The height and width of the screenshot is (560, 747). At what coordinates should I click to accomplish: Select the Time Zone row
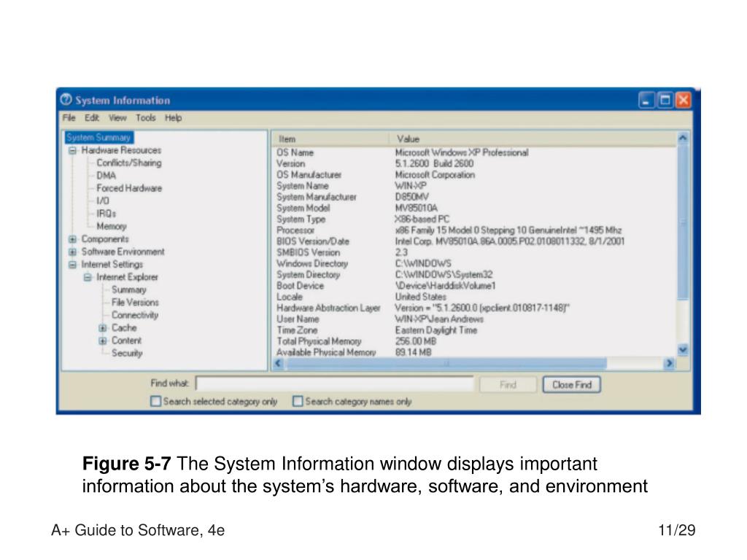[474, 330]
